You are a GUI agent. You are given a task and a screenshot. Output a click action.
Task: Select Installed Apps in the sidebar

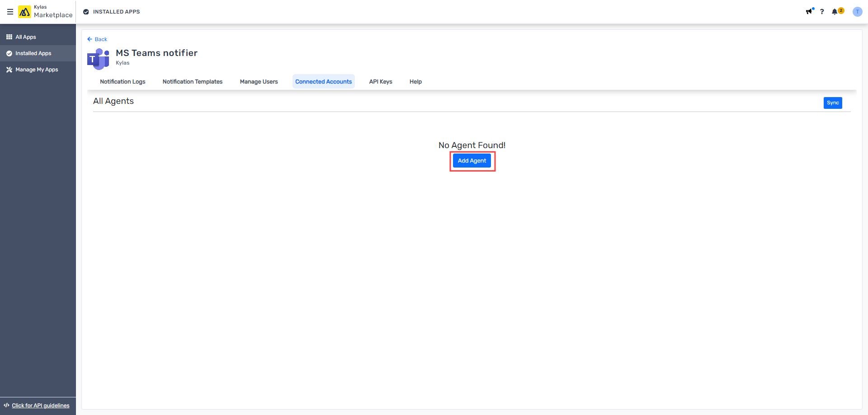coord(38,53)
